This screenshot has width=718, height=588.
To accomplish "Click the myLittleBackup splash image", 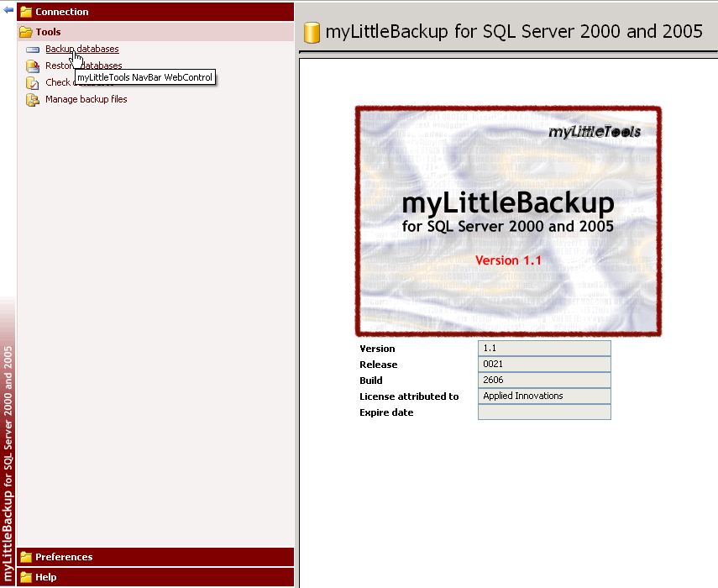I will 508,221.
